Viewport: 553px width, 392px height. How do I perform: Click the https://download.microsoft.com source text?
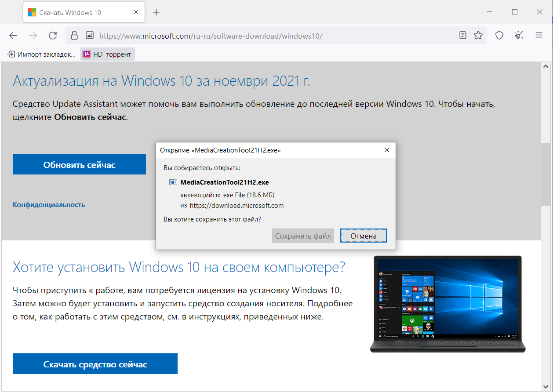click(236, 205)
